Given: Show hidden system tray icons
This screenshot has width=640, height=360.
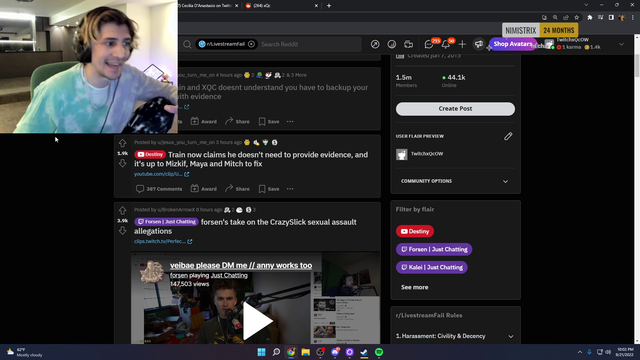Looking at the screenshot, I should pos(580,352).
